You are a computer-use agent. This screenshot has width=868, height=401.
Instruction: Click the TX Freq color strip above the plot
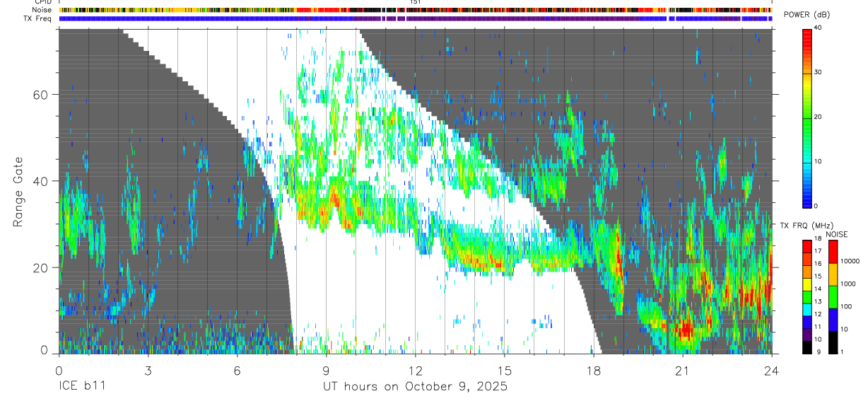(416, 18)
